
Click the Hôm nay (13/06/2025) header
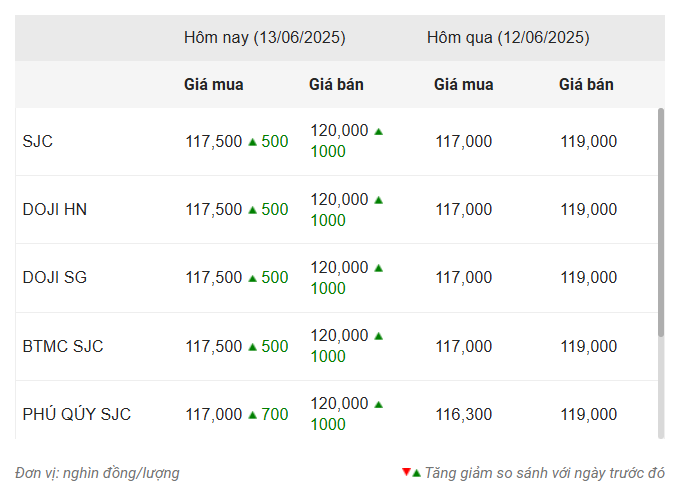point(265,38)
